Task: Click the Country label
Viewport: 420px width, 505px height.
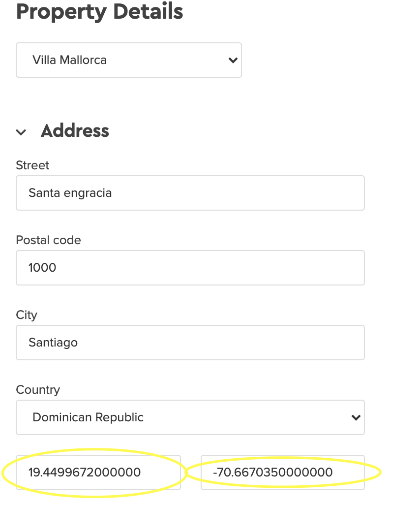Action: (38, 390)
